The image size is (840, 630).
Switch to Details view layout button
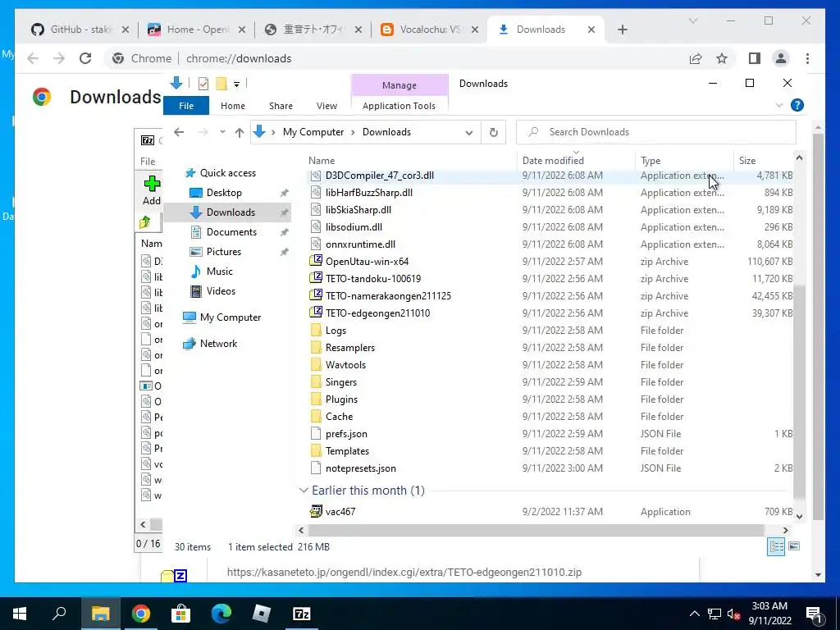point(776,546)
